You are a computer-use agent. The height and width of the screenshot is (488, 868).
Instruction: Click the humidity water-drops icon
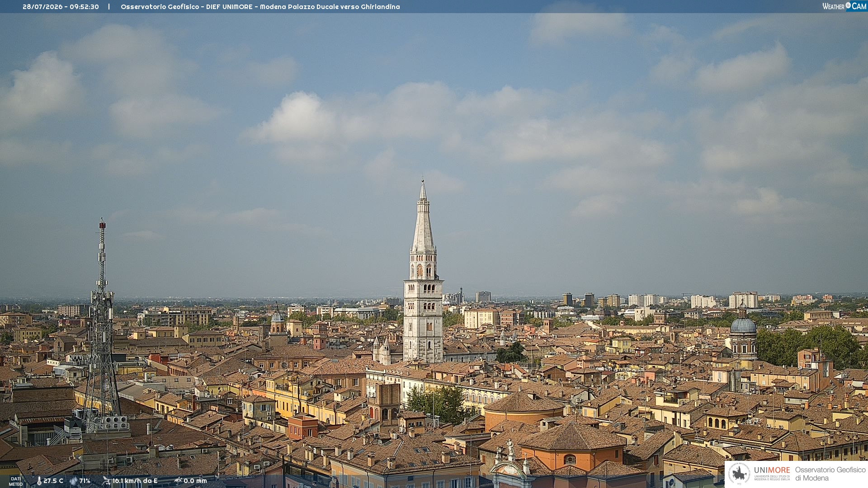73,481
